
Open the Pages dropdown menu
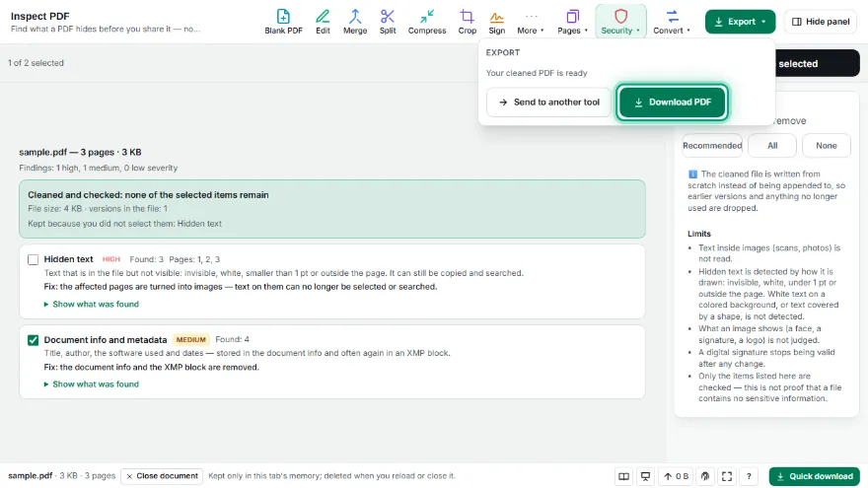(572, 22)
